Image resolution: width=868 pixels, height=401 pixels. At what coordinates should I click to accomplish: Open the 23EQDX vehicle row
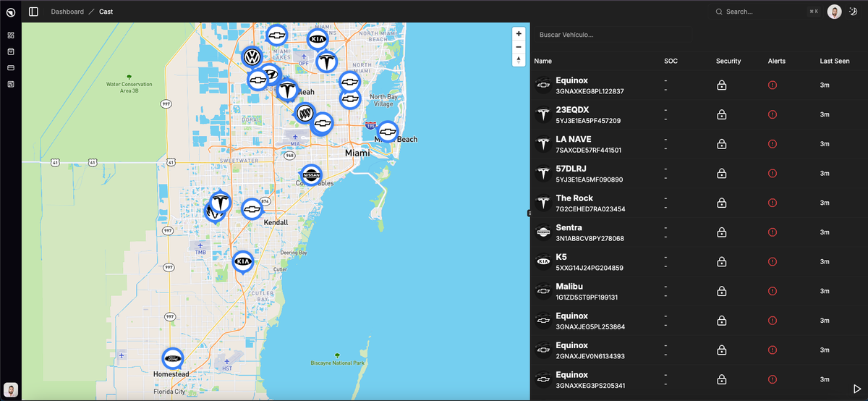(699, 114)
